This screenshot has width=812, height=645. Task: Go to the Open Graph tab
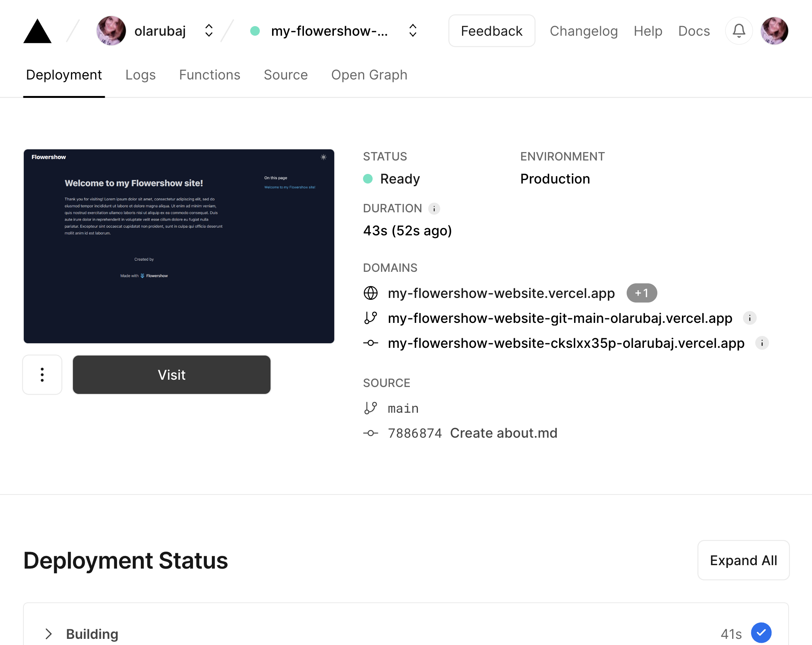(369, 75)
